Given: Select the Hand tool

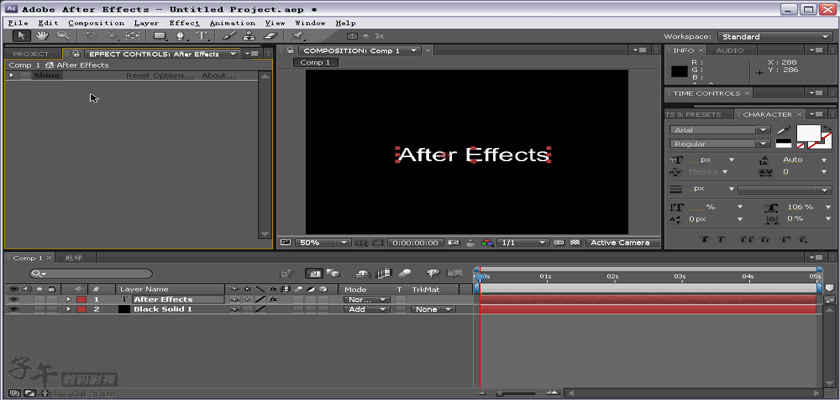Looking at the screenshot, I should tap(42, 36).
